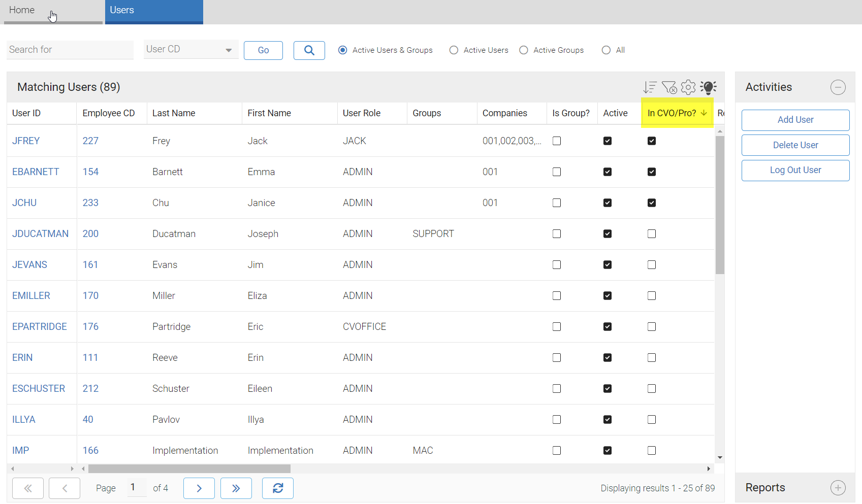Sort by Active column header
Image resolution: width=862 pixels, height=504 pixels.
[x=620, y=113]
